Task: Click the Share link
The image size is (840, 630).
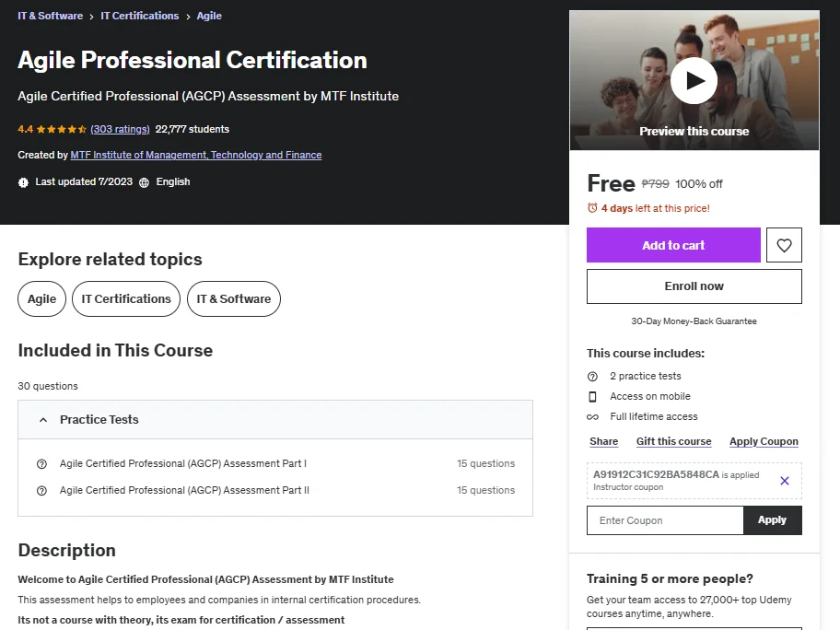Action: pyautogui.click(x=604, y=441)
